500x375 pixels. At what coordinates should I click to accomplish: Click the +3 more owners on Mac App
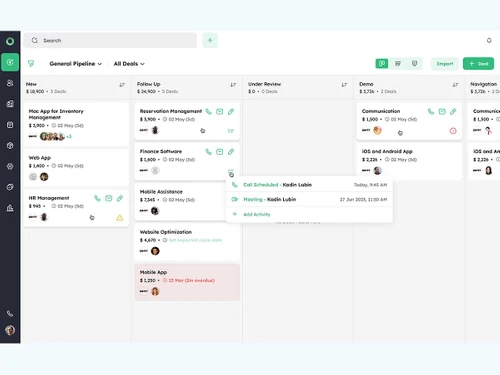(x=69, y=137)
